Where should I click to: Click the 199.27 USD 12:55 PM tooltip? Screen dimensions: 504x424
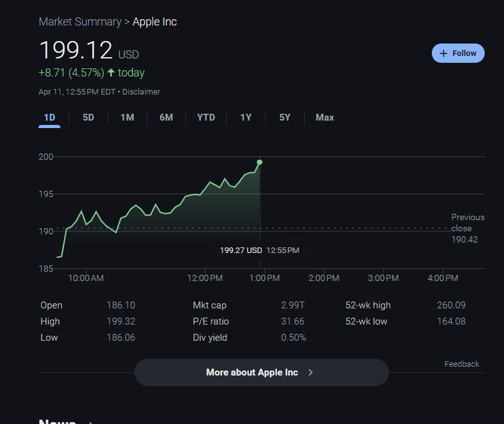click(x=259, y=250)
